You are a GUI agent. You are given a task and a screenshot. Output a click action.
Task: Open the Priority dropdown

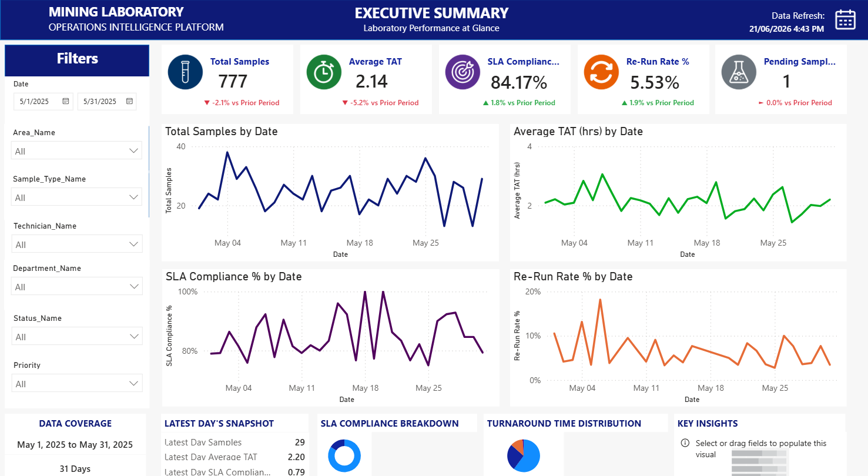click(77, 384)
